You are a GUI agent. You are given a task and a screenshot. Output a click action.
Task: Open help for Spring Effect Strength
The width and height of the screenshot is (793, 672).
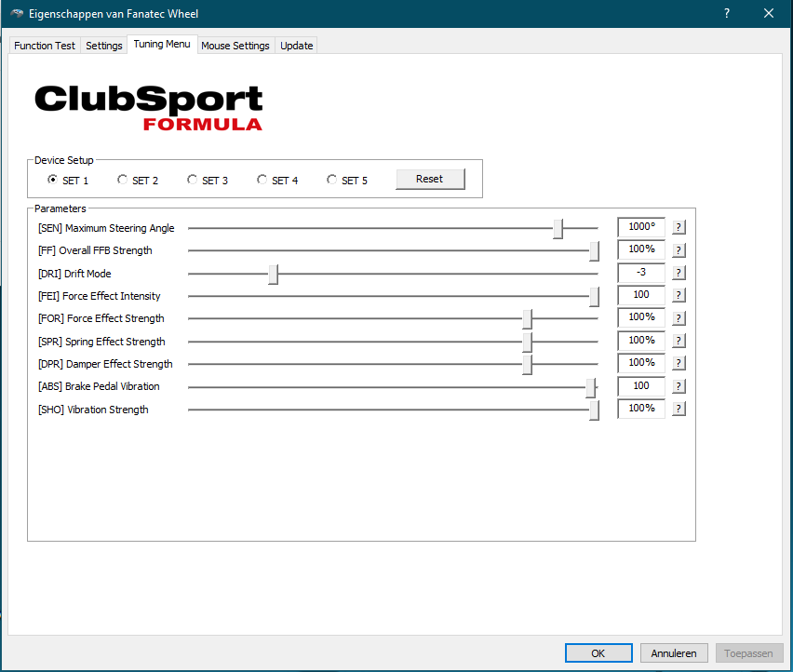679,341
